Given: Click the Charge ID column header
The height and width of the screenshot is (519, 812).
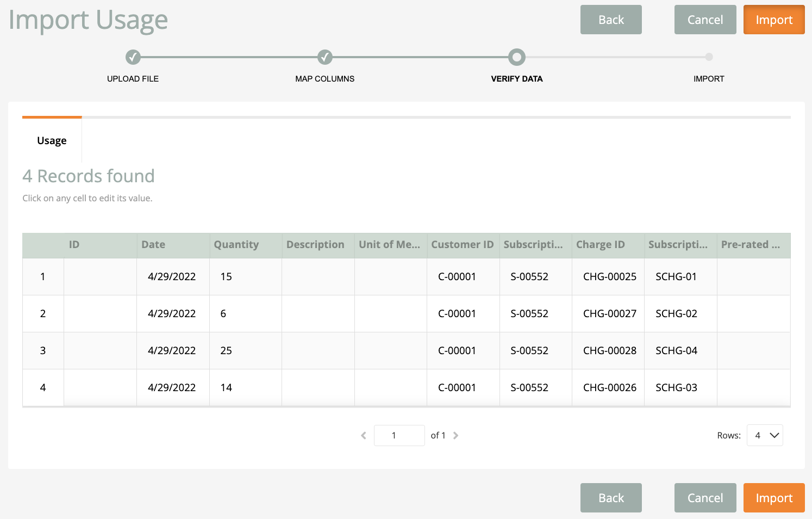Looking at the screenshot, I should [608, 245].
